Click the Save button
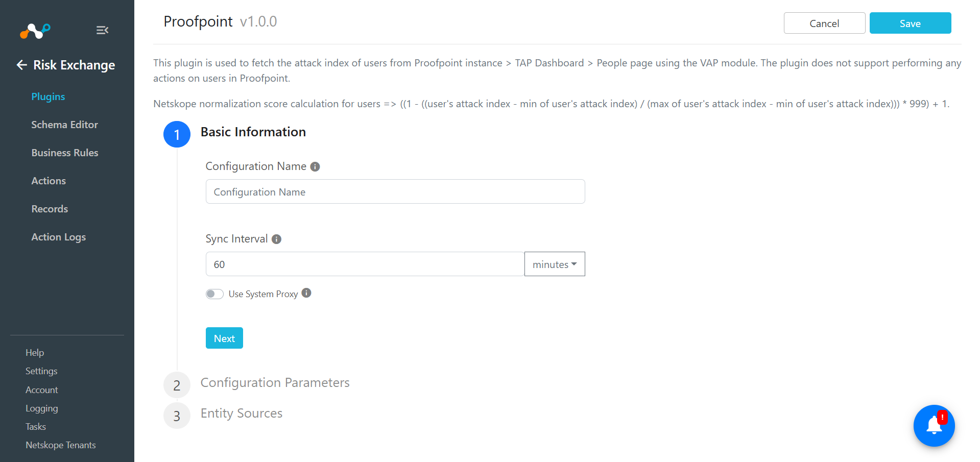This screenshot has width=980, height=462. 910,23
